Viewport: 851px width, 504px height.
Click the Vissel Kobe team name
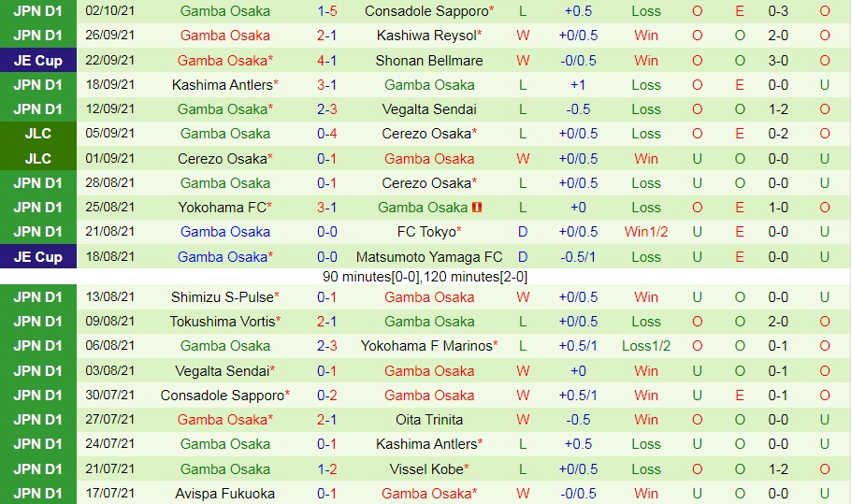point(426,468)
